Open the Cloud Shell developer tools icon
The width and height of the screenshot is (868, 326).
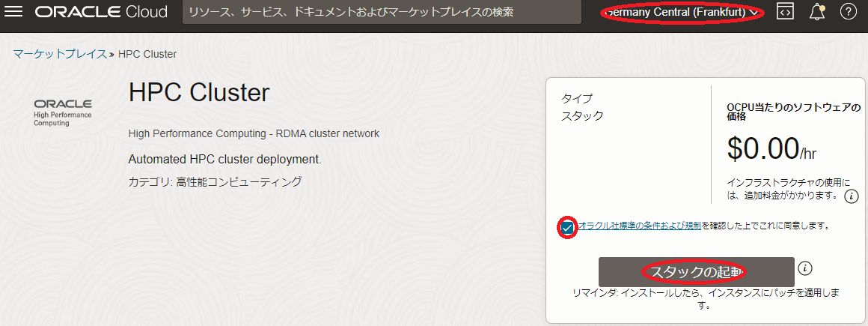pos(785,13)
